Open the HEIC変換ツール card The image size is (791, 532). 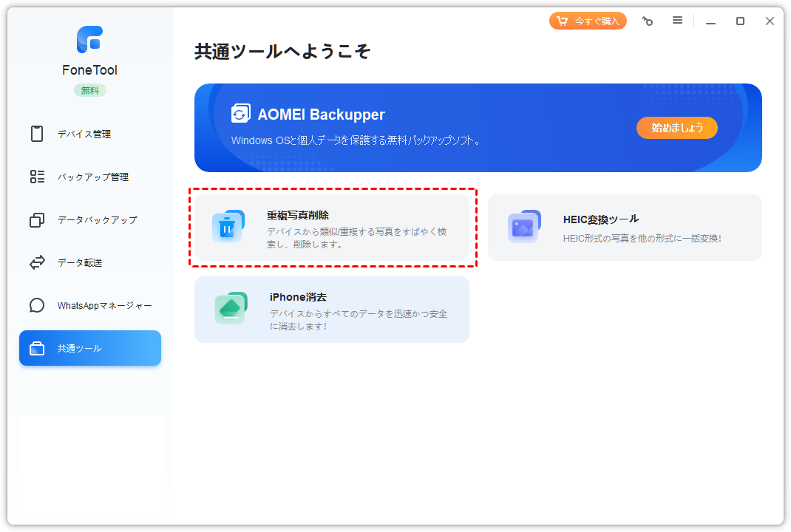coord(625,228)
